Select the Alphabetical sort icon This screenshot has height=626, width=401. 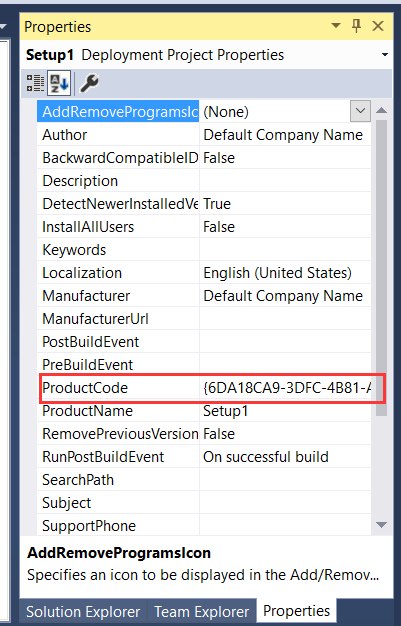[x=59, y=83]
